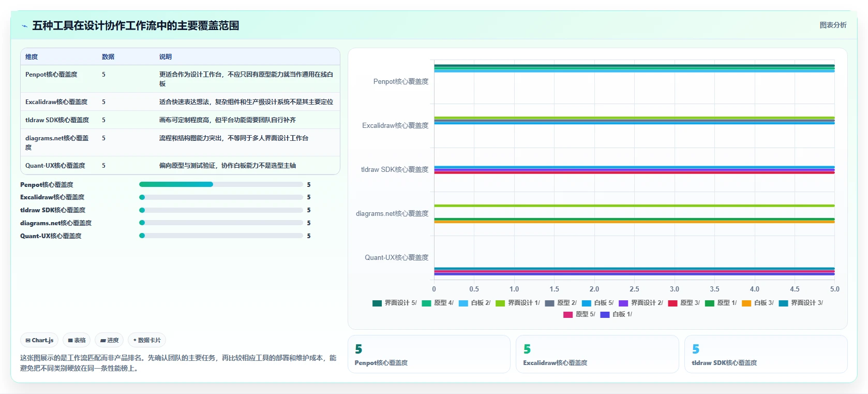868x394 pixels.
Task: Toggle the 原型 2/ legend item
Action: 561,303
